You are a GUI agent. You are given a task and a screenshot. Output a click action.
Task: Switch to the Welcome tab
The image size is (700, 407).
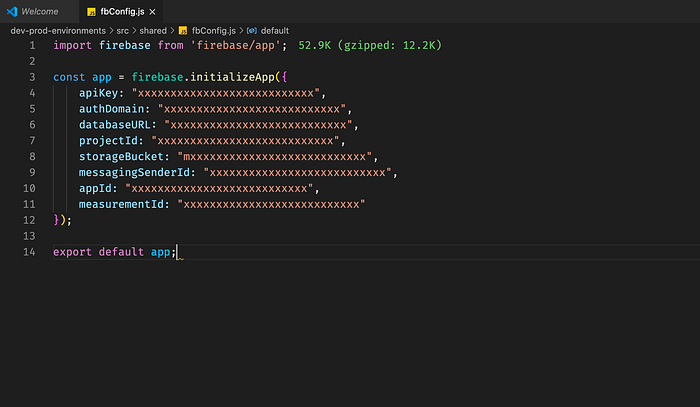click(40, 12)
